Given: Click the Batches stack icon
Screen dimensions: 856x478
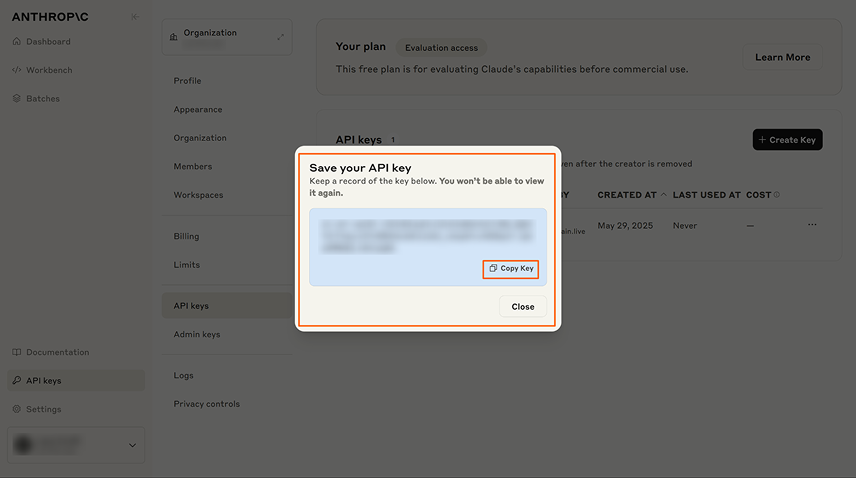Looking at the screenshot, I should point(16,99).
